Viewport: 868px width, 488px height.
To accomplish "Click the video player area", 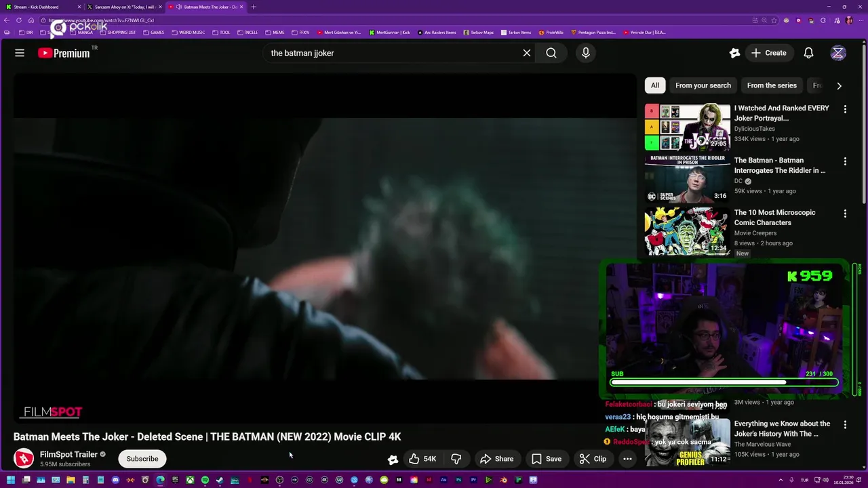I will 324,248.
